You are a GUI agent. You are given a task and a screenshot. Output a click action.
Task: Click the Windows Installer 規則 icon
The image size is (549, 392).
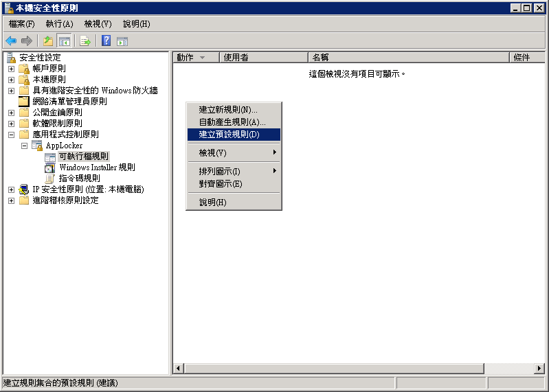[x=50, y=168]
